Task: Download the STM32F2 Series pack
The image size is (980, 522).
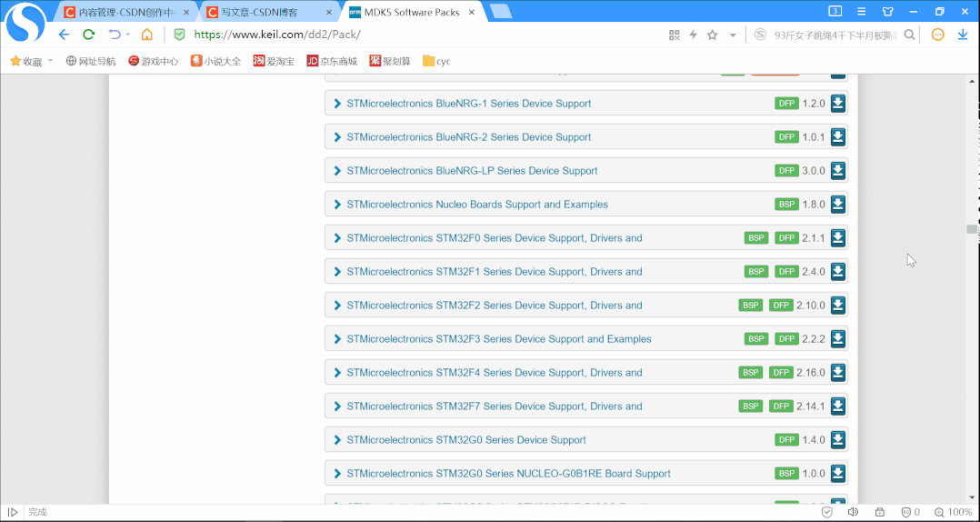Action: [837, 306]
